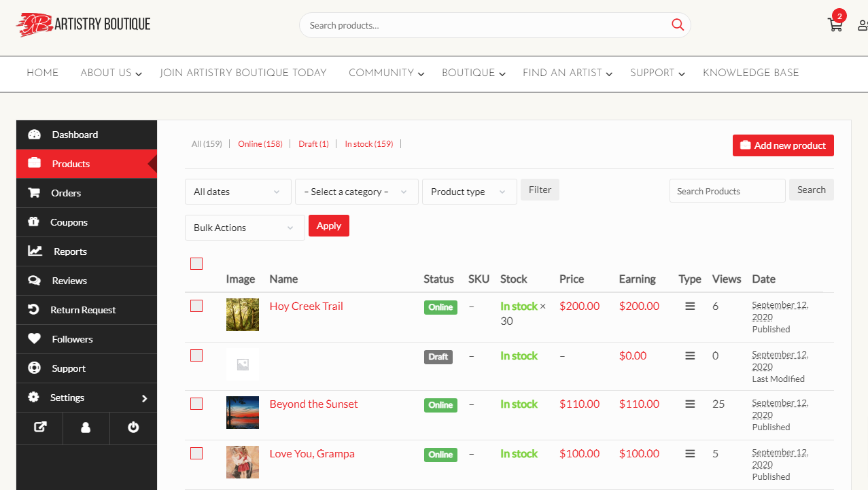Click the Search Products input field
Image resolution: width=868 pixels, height=490 pixels.
727,191
